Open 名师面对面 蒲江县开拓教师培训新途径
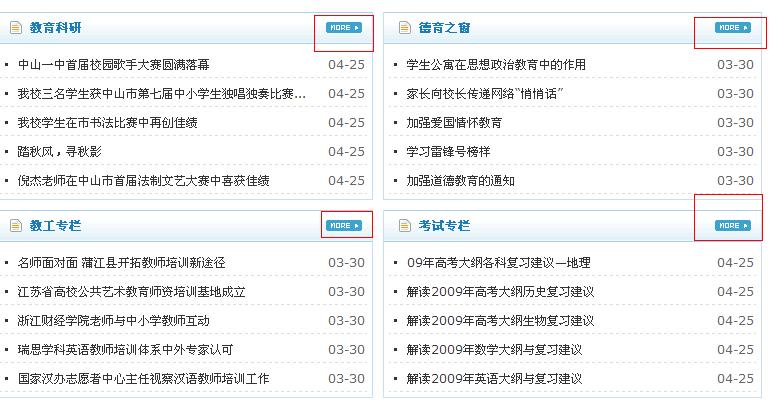 coord(121,263)
